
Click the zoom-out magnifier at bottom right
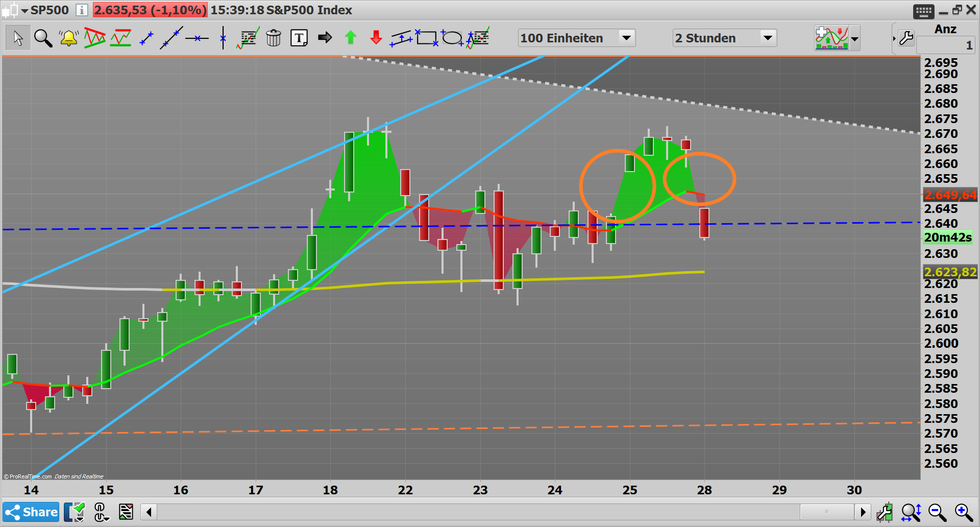tap(936, 512)
